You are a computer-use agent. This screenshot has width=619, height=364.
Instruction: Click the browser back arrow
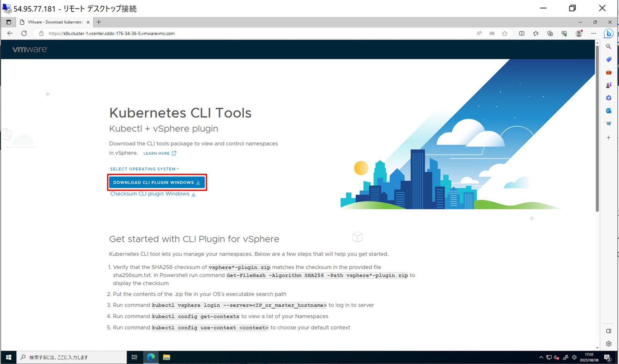pos(10,33)
